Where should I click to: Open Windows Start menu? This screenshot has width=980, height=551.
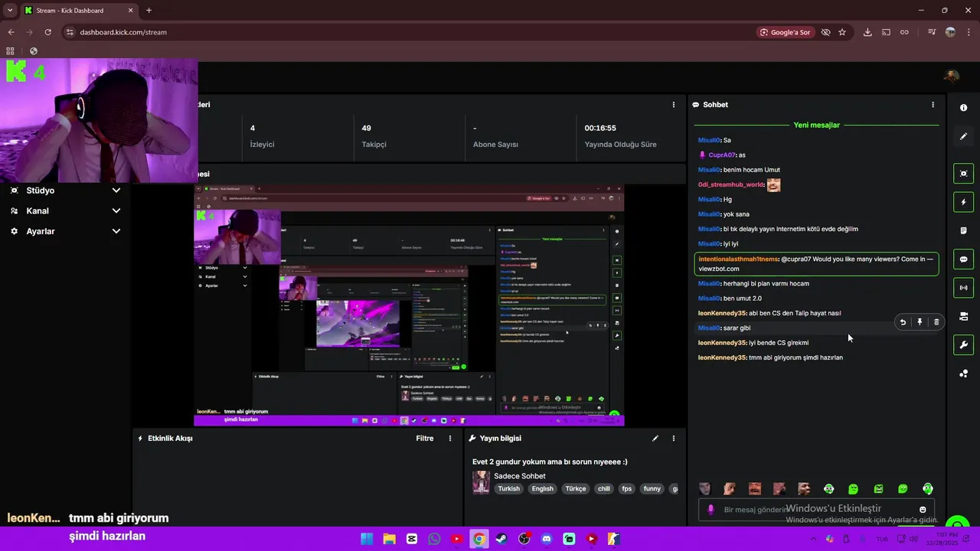click(x=367, y=539)
